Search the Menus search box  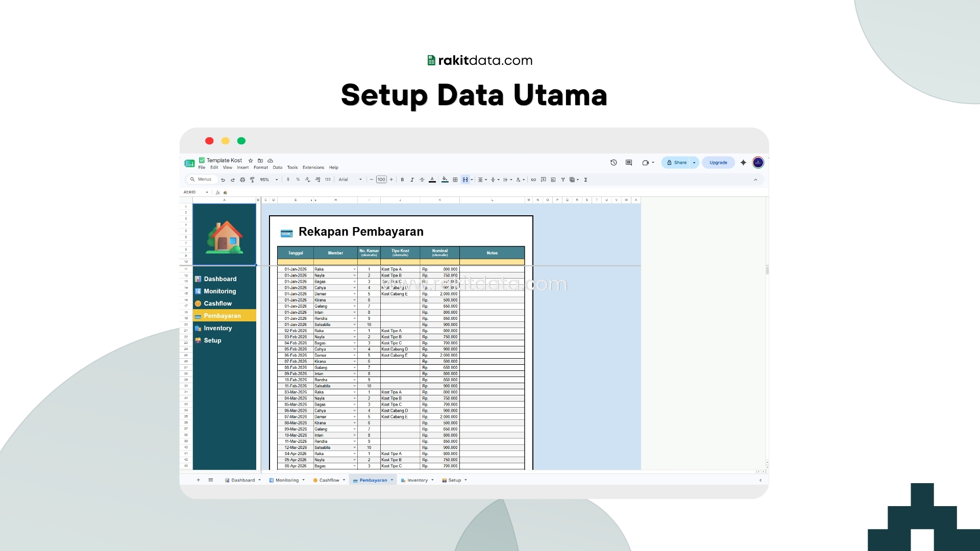click(203, 180)
